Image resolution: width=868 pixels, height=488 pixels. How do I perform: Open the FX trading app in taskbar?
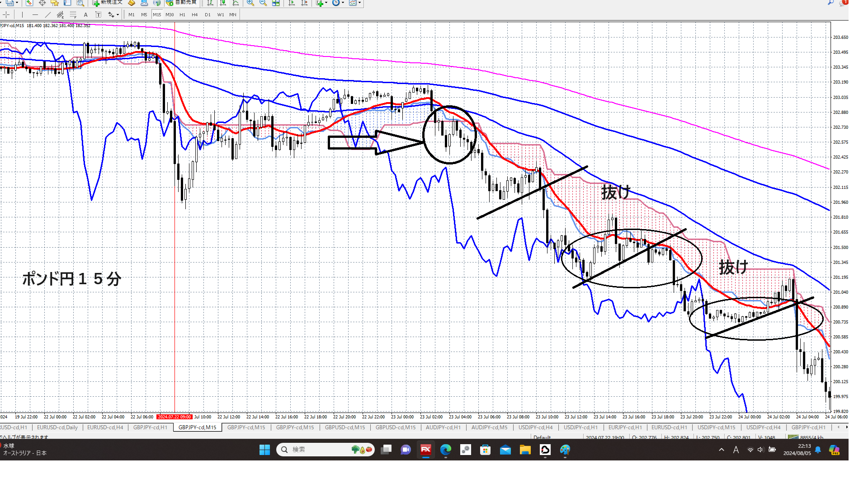(x=425, y=450)
